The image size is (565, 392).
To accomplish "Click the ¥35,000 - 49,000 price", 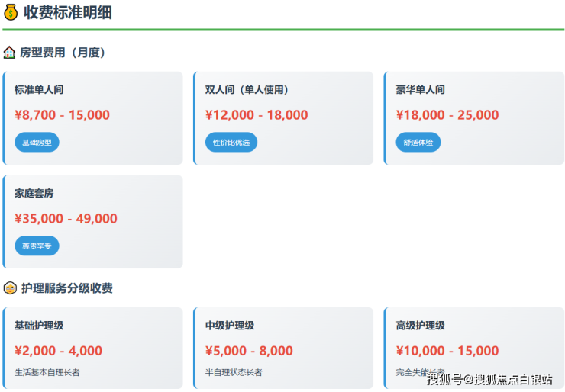I will pos(66,219).
